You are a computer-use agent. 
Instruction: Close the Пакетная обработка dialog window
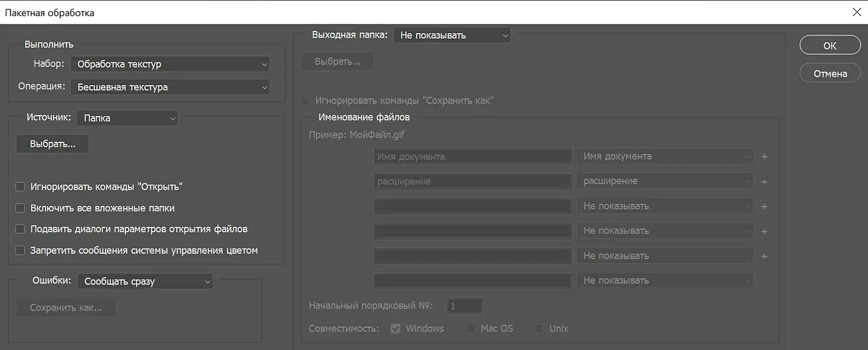click(x=856, y=12)
